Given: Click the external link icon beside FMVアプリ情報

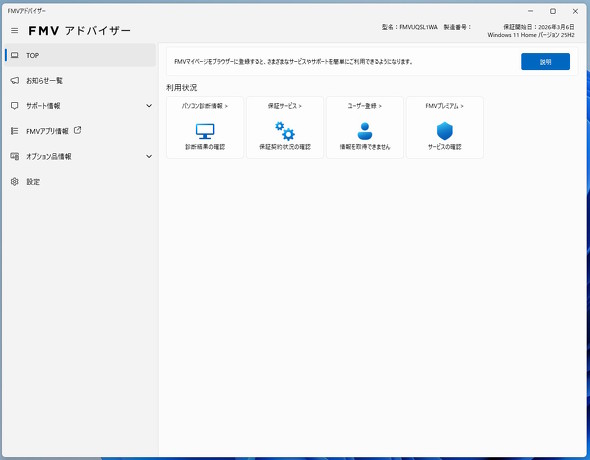Looking at the screenshot, I should [x=78, y=130].
